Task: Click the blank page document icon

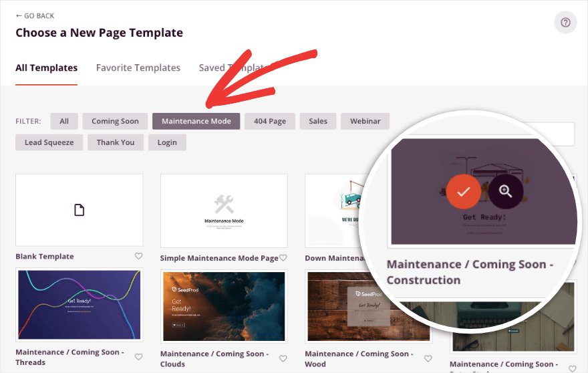Action: pyautogui.click(x=79, y=210)
